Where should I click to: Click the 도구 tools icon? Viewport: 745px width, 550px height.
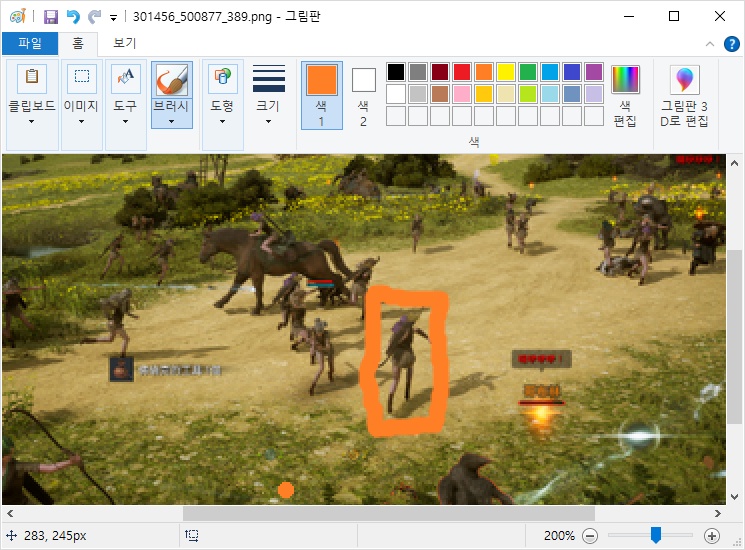(x=125, y=78)
